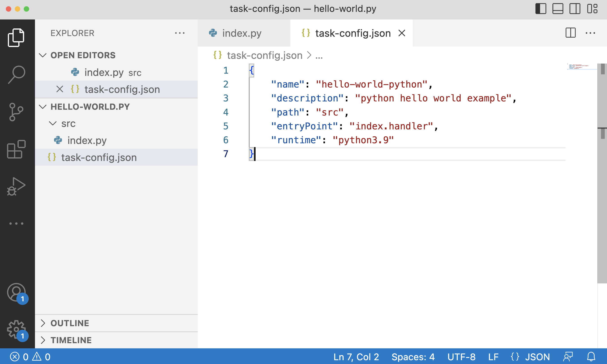Click the Accounts icon with badge
Screen dimensions: 607x364
point(16,292)
